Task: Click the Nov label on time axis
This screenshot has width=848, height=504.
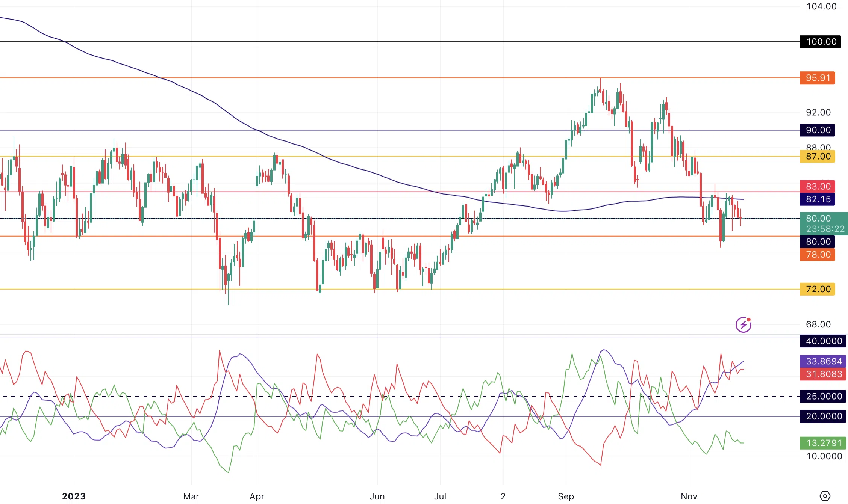Action: click(x=689, y=496)
